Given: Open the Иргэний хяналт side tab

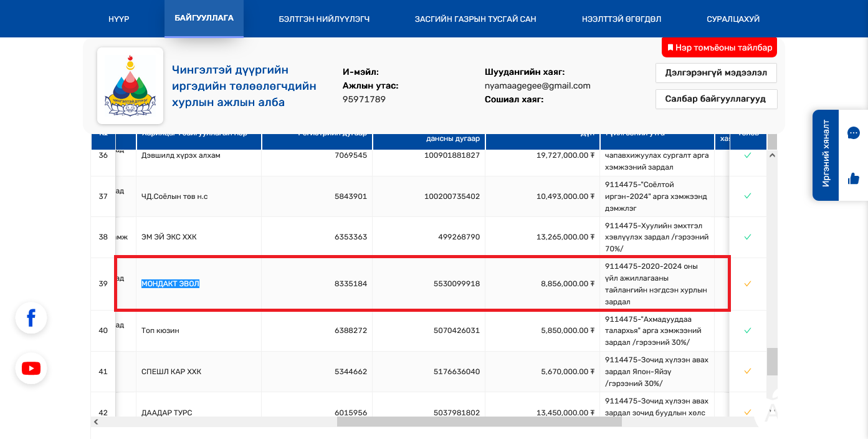Looking at the screenshot, I should click(x=826, y=155).
